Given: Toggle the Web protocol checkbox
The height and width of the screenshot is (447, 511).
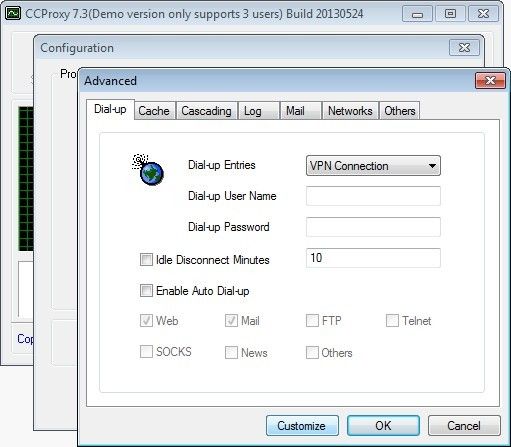Looking at the screenshot, I should point(146,321).
